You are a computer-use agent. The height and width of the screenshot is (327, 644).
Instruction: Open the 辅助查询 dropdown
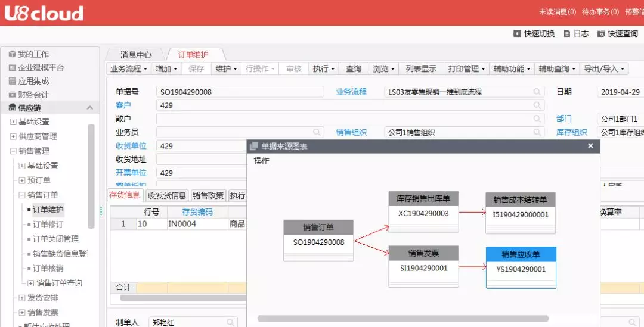click(x=557, y=68)
